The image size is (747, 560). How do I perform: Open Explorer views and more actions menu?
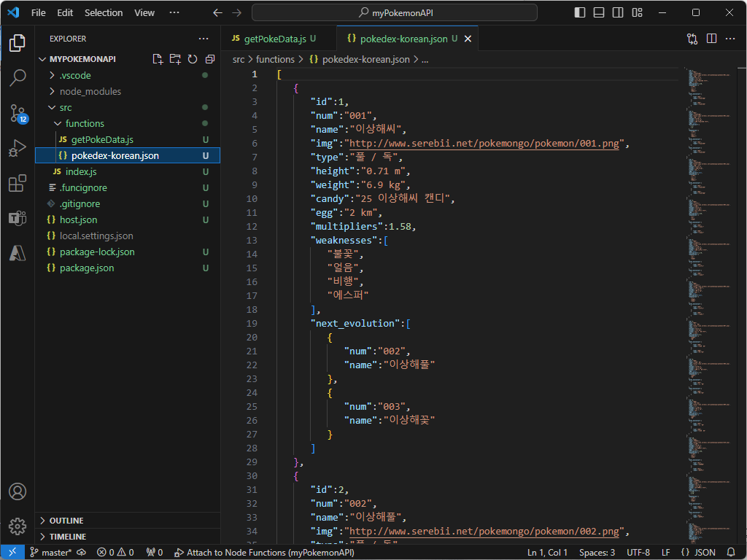coord(204,39)
